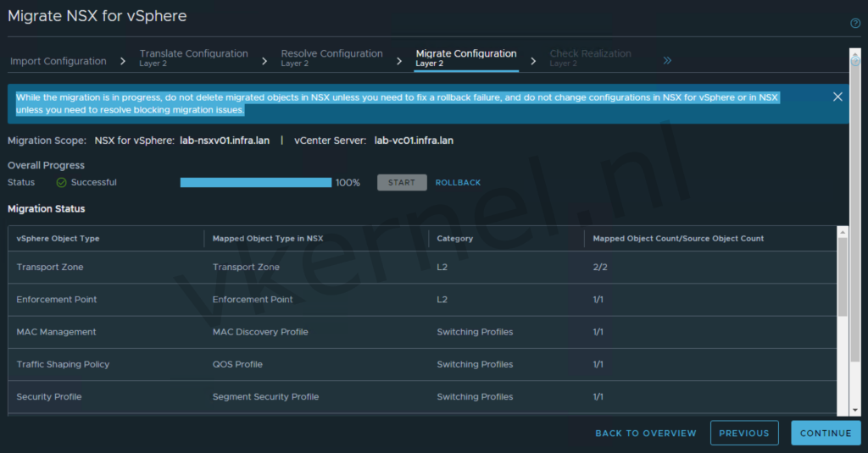Click the CONTINUE button
Image resolution: width=868 pixels, height=453 pixels.
click(826, 433)
